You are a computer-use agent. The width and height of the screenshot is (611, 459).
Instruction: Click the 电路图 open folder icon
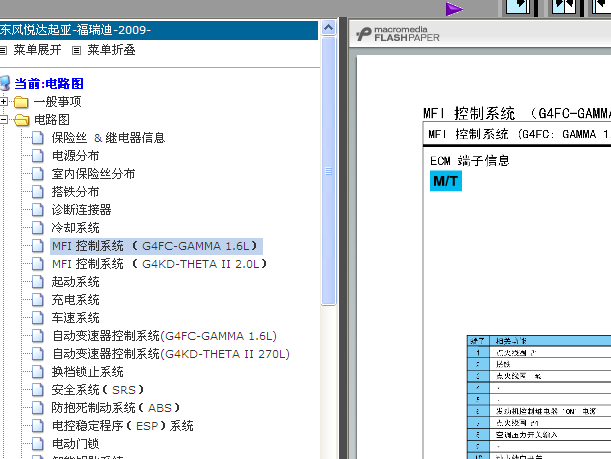(x=21, y=120)
